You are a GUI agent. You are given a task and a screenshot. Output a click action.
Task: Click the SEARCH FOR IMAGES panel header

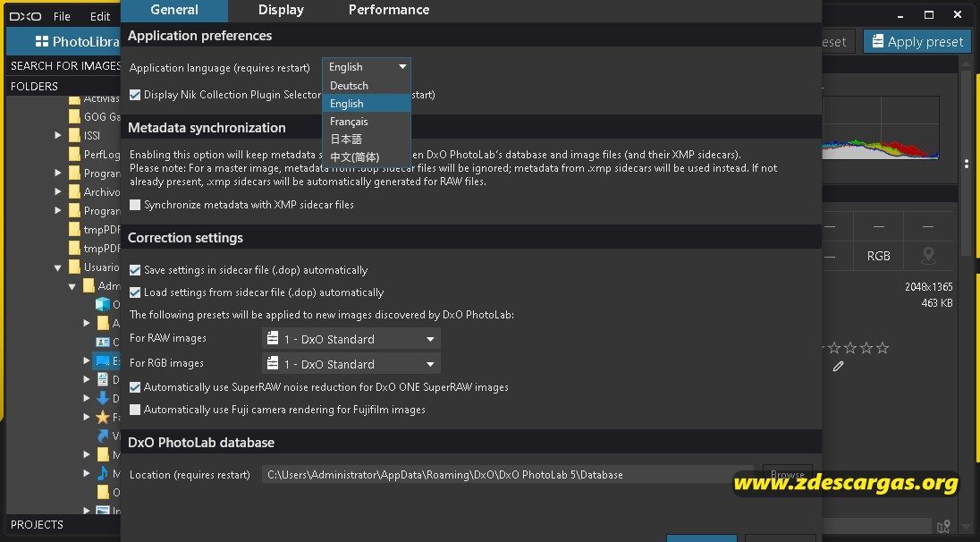coord(63,65)
